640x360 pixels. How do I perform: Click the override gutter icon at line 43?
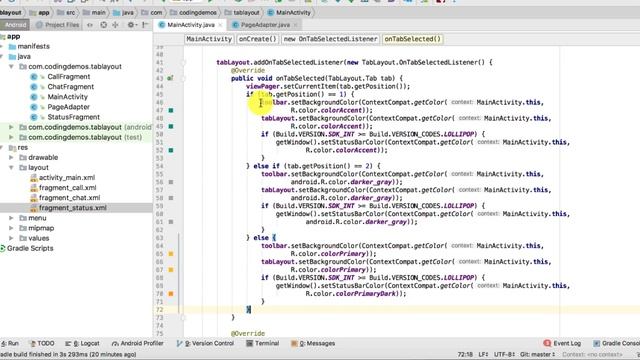[x=170, y=78]
